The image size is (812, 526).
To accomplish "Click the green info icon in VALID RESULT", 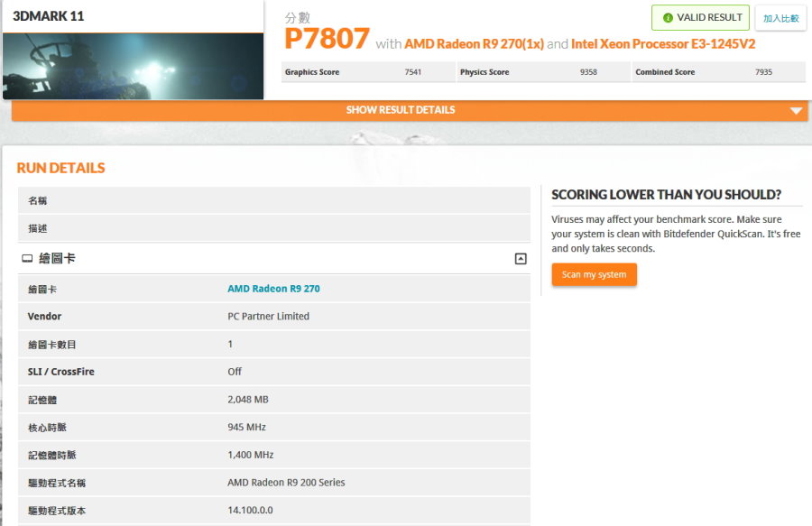I will (668, 18).
